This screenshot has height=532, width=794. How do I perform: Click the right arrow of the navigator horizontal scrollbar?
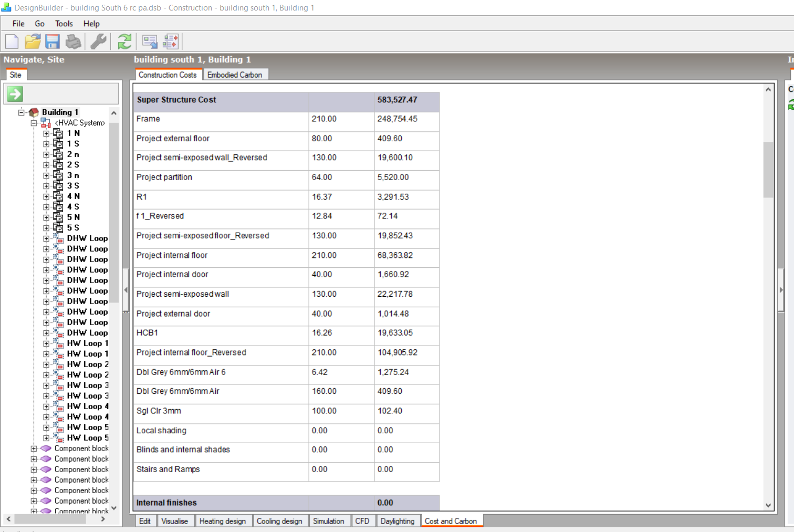click(103, 519)
